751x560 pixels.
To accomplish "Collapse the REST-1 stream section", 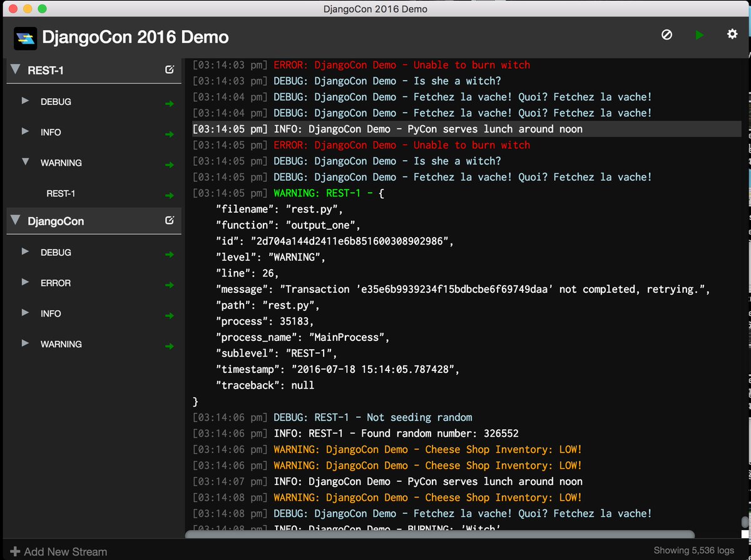I will (x=16, y=69).
